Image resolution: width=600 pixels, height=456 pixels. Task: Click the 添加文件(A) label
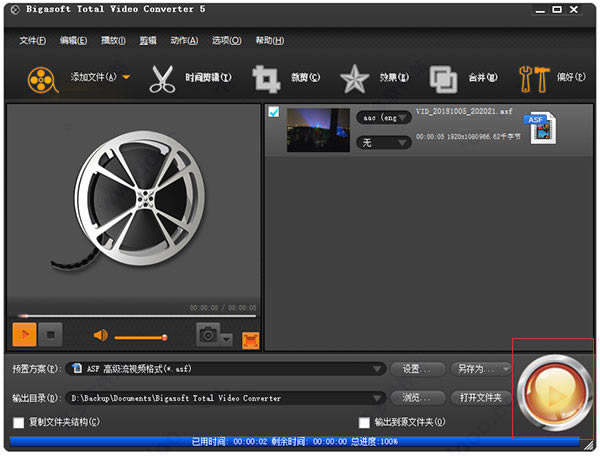[93, 77]
